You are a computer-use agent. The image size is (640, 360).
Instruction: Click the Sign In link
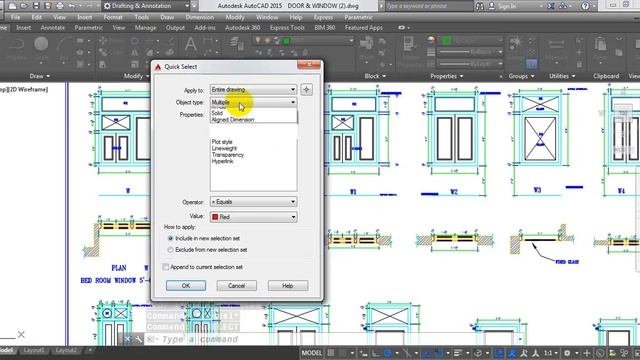507,6
